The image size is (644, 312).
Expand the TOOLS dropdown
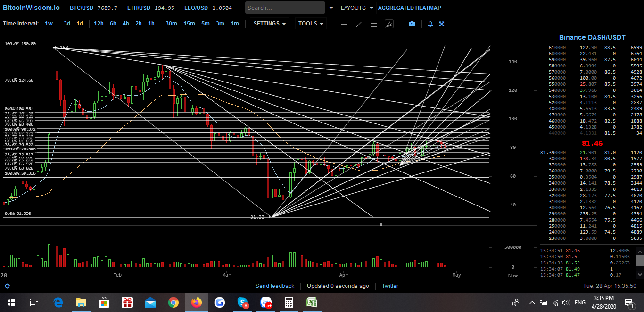311,24
